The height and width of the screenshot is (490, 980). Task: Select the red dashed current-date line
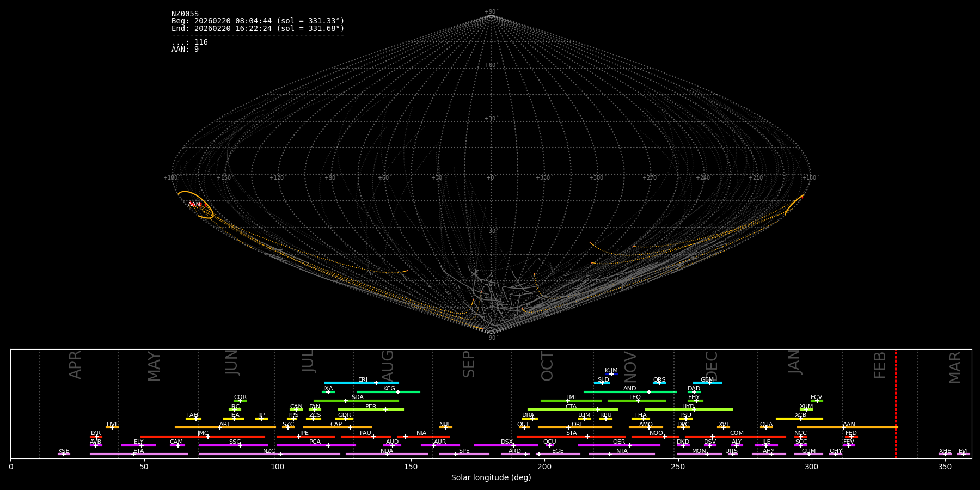pyautogui.click(x=896, y=403)
